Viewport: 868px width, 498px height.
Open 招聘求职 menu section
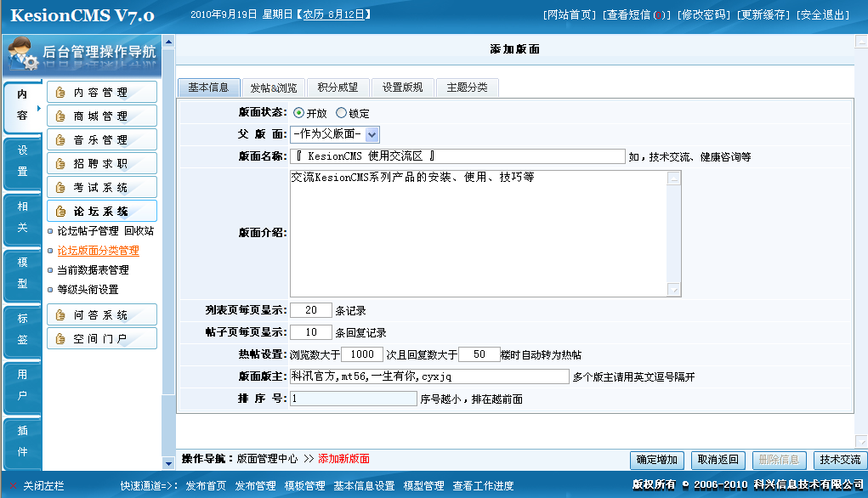pos(102,164)
